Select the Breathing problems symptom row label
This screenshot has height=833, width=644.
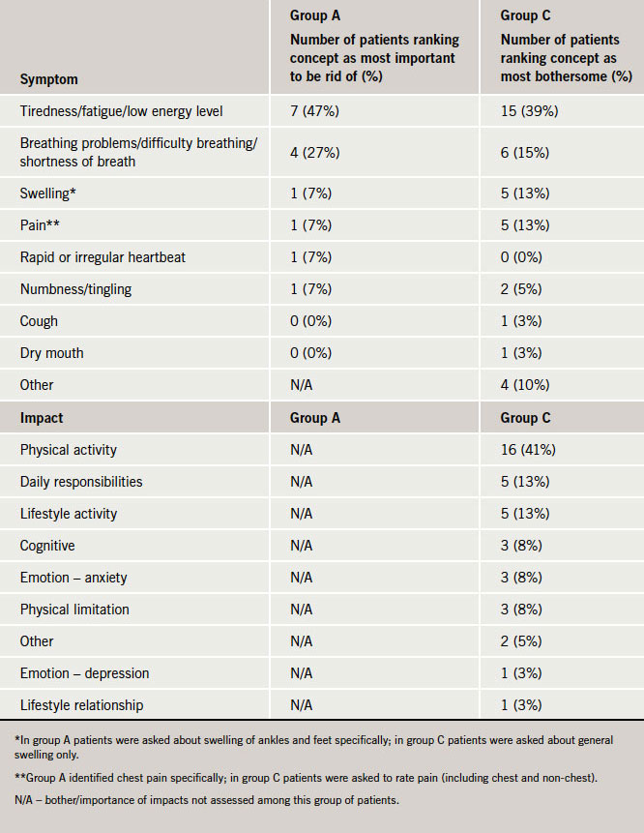click(x=138, y=152)
